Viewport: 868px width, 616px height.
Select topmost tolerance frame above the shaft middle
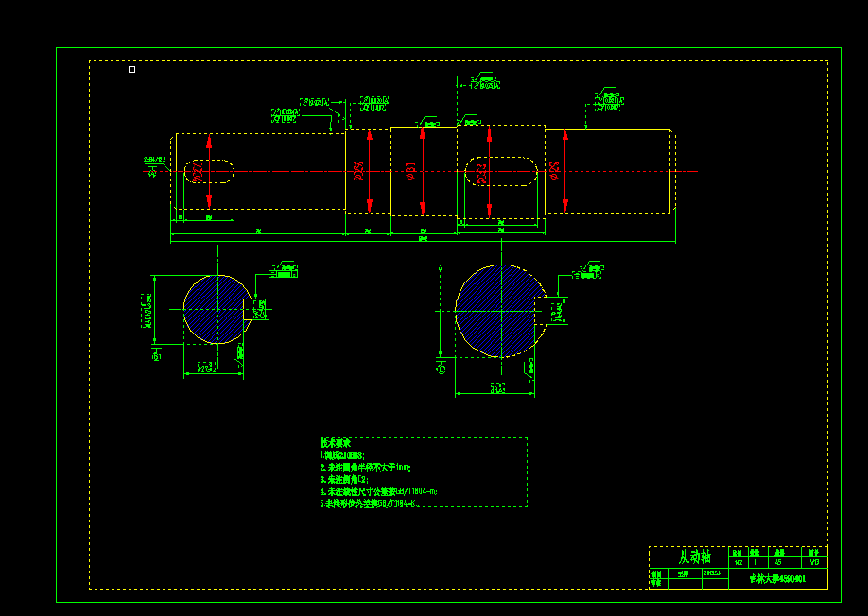pos(485,85)
